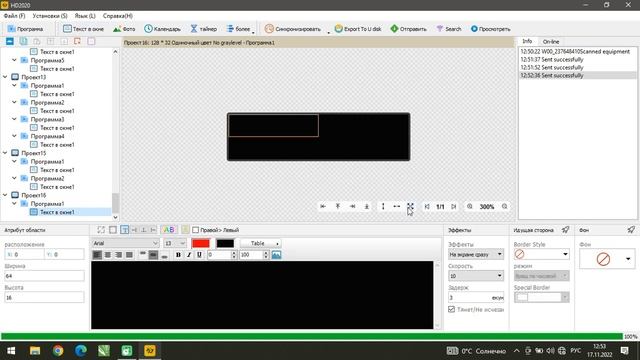
Task: Click the colorful AB text effect icon
Action: (x=169, y=230)
